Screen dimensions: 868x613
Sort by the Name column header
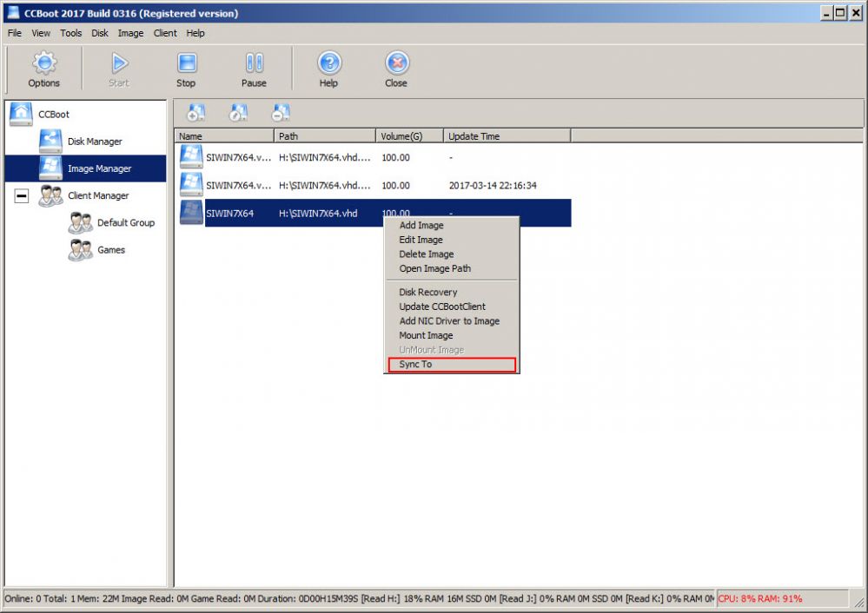(225, 136)
